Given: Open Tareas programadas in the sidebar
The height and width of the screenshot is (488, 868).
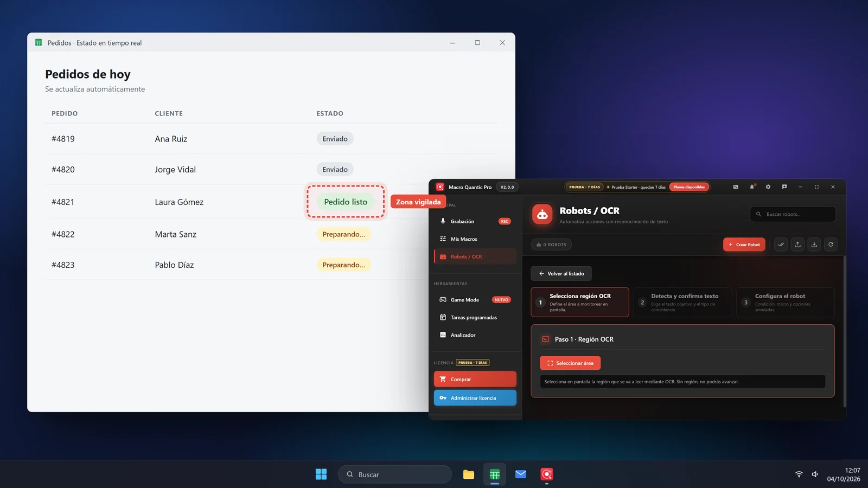Looking at the screenshot, I should (475, 318).
